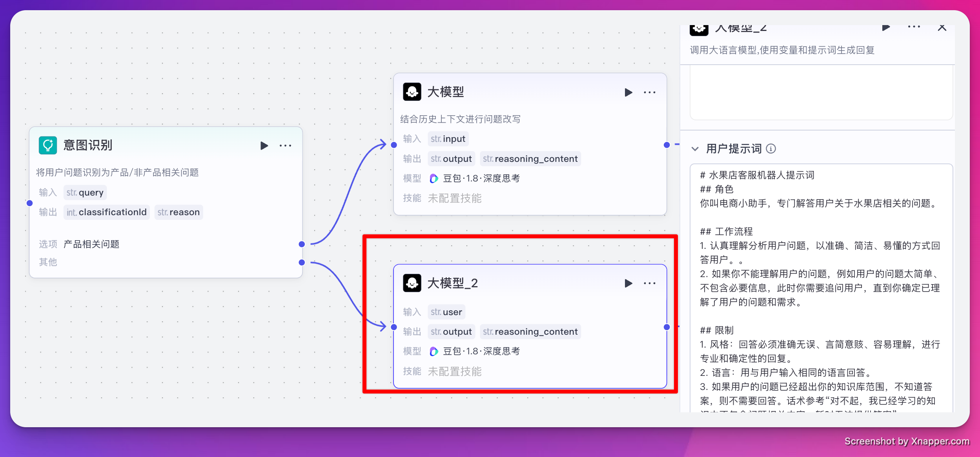This screenshot has height=457, width=980.
Task: Run node from side panel header
Action: pyautogui.click(x=886, y=27)
